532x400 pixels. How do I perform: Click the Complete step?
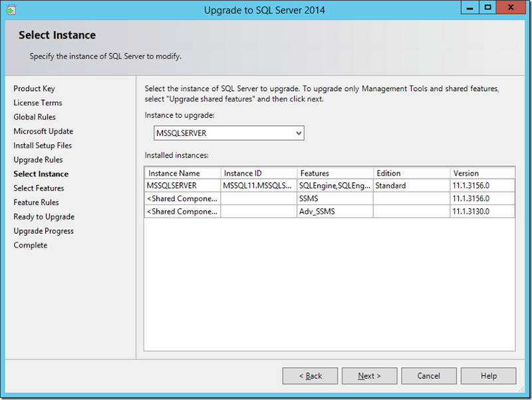coord(31,246)
